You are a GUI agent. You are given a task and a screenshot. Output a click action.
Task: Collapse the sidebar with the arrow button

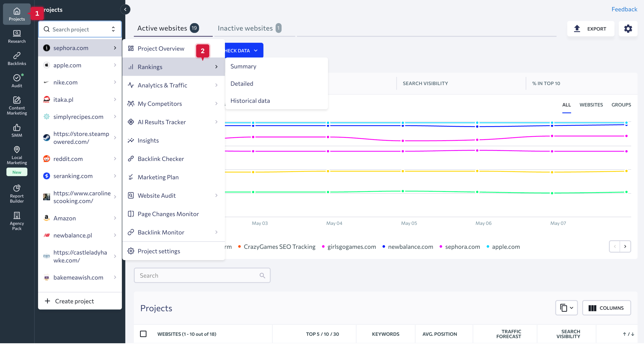click(x=125, y=9)
